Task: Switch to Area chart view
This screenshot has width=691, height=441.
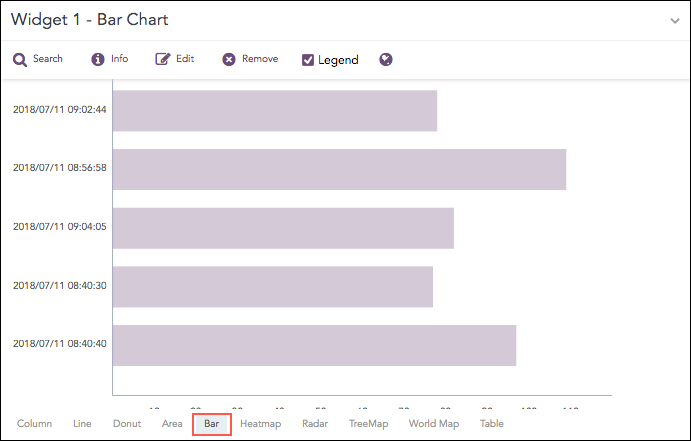Action: point(172,424)
